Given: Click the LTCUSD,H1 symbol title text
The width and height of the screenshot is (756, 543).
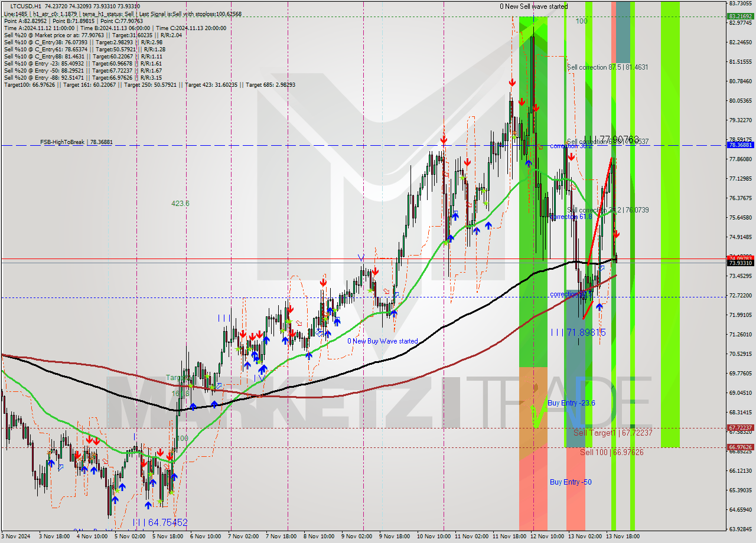Looking at the screenshot, I should [26, 6].
